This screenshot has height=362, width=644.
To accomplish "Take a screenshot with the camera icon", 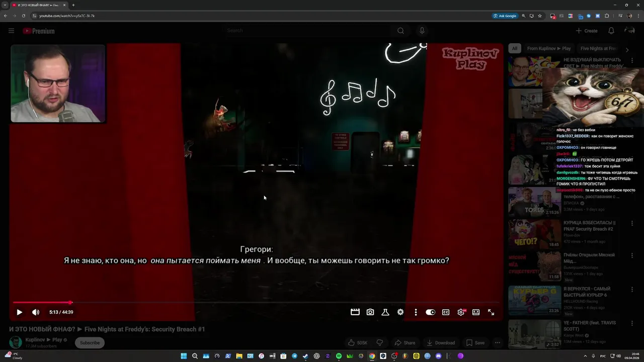I will pos(370,312).
